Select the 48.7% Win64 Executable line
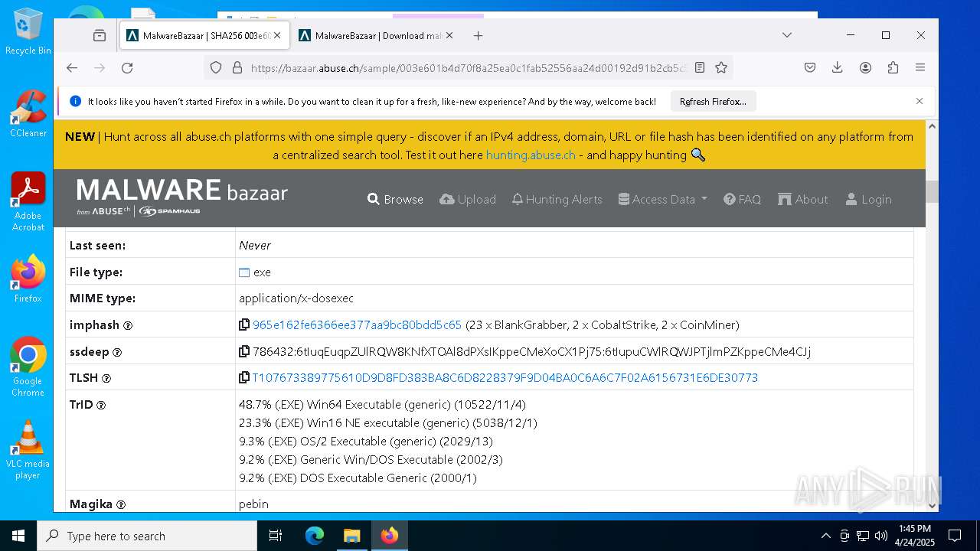This screenshot has height=551, width=980. click(382, 405)
